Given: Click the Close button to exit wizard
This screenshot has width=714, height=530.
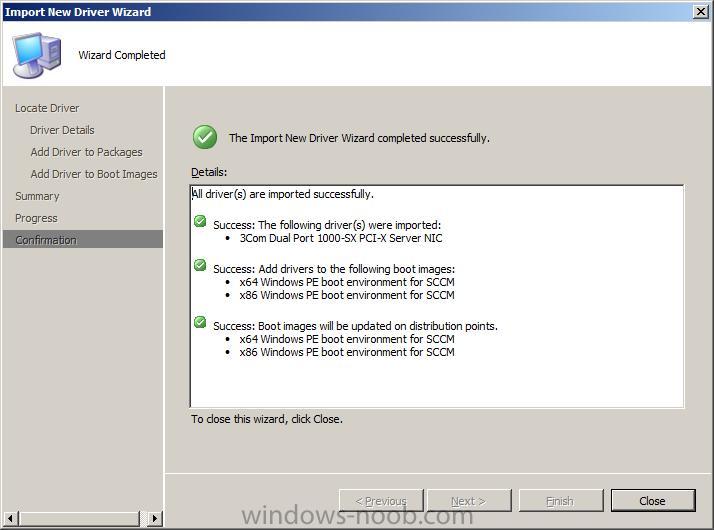Looking at the screenshot, I should (x=653, y=501).
